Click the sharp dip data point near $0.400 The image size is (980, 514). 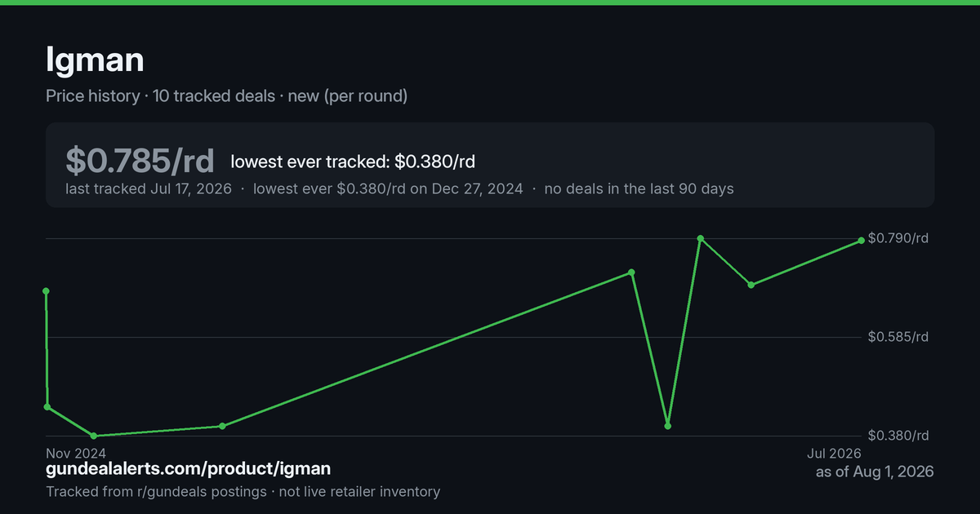coord(668,426)
